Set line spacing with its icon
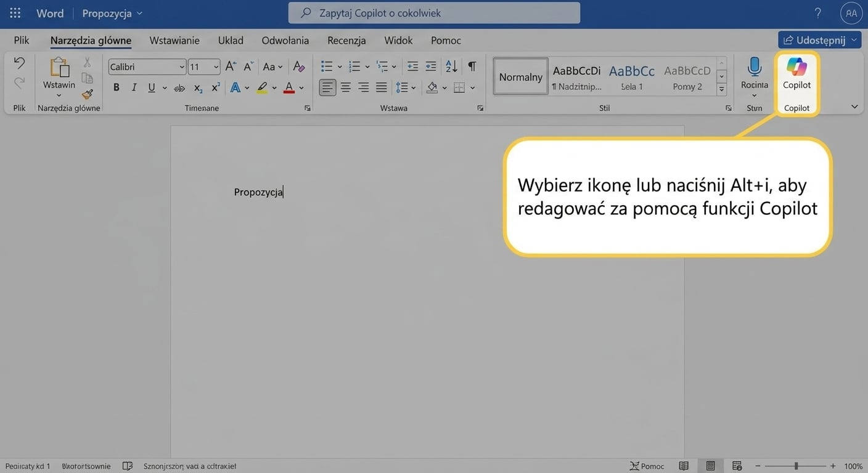The image size is (868, 473). (401, 87)
